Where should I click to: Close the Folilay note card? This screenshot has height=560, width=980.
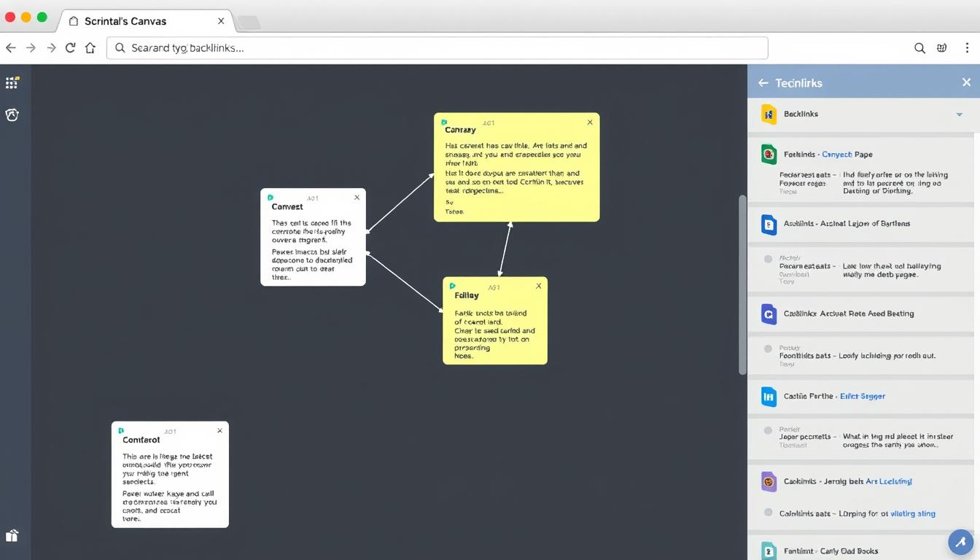[539, 286]
